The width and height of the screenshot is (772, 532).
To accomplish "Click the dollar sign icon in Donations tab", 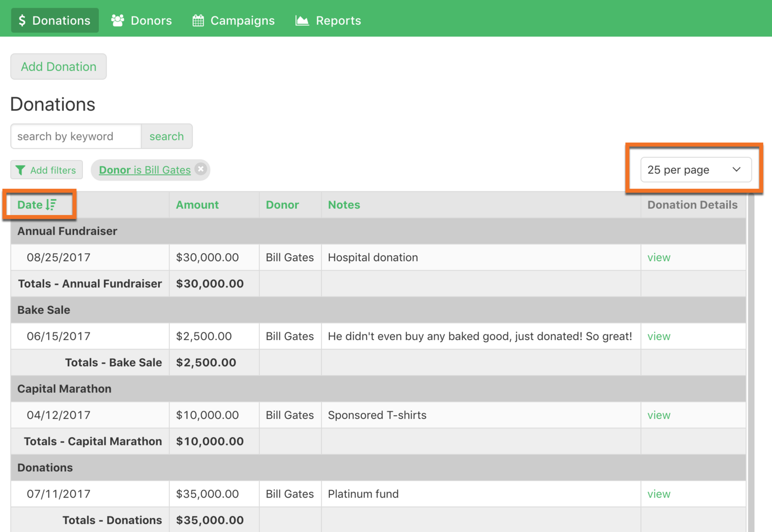I will click(x=22, y=21).
